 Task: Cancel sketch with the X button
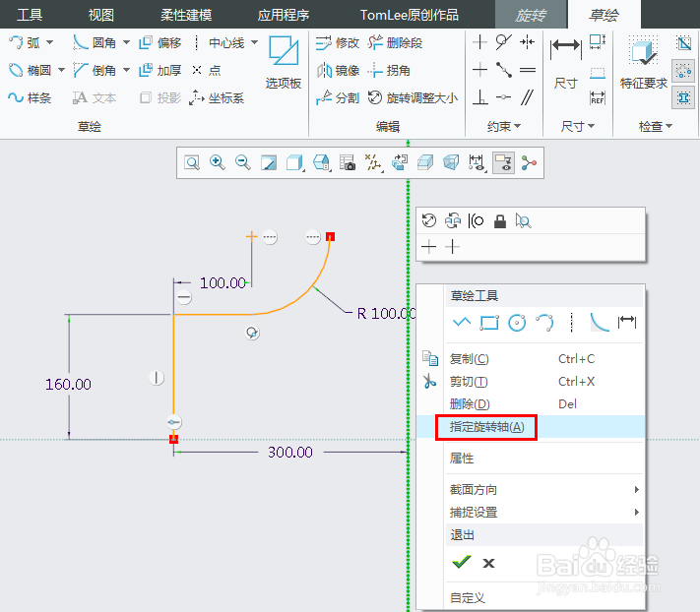tap(489, 564)
